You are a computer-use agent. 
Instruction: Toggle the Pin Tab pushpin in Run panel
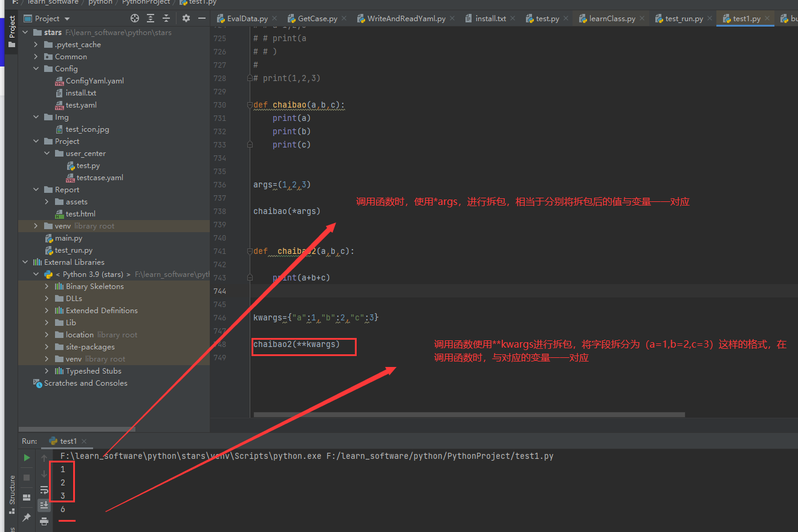click(x=27, y=517)
